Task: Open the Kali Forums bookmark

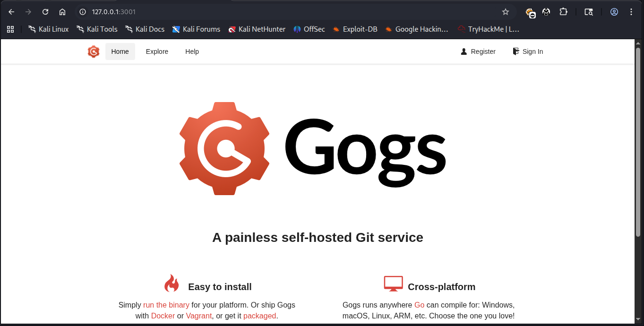Action: (x=197, y=29)
